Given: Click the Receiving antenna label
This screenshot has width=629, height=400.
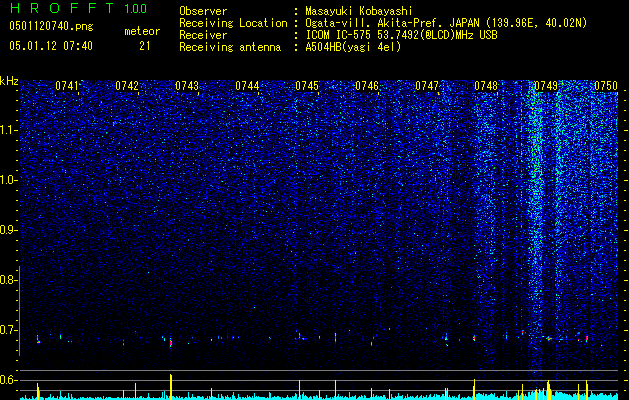Looking at the screenshot, I should [230, 47].
